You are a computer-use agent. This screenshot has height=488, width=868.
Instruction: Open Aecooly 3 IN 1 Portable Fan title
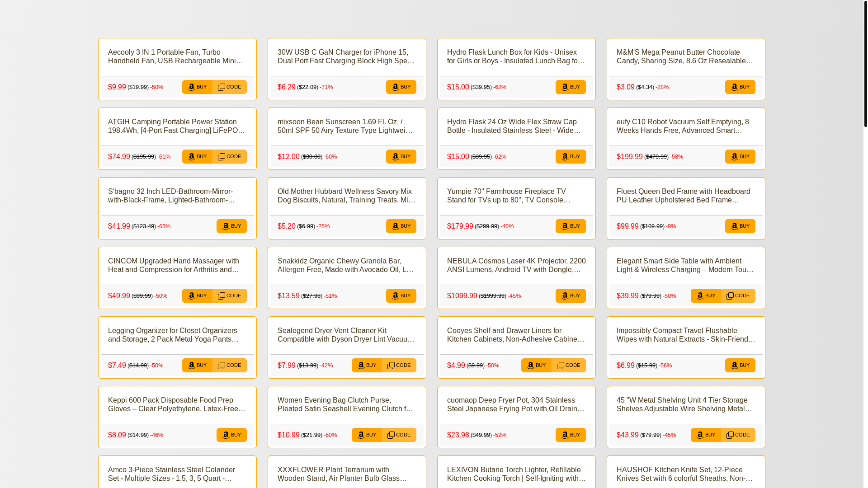tap(177, 56)
